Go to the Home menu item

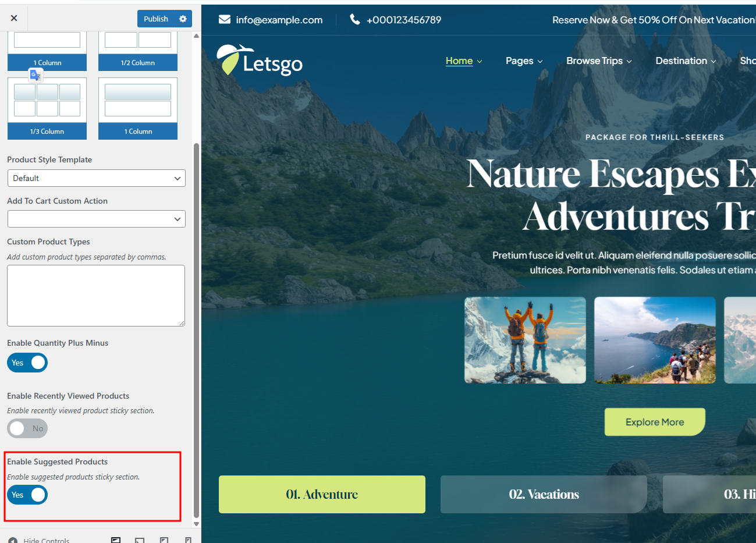tap(459, 61)
